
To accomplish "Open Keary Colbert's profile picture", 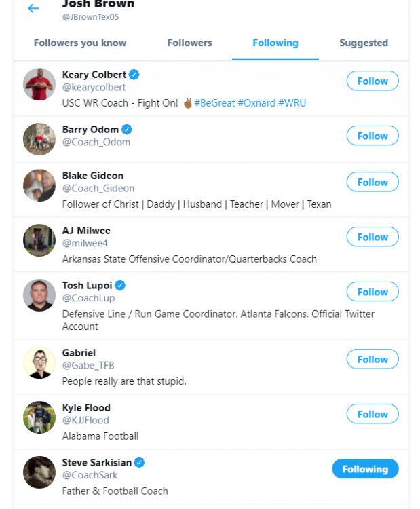I will [x=39, y=84].
